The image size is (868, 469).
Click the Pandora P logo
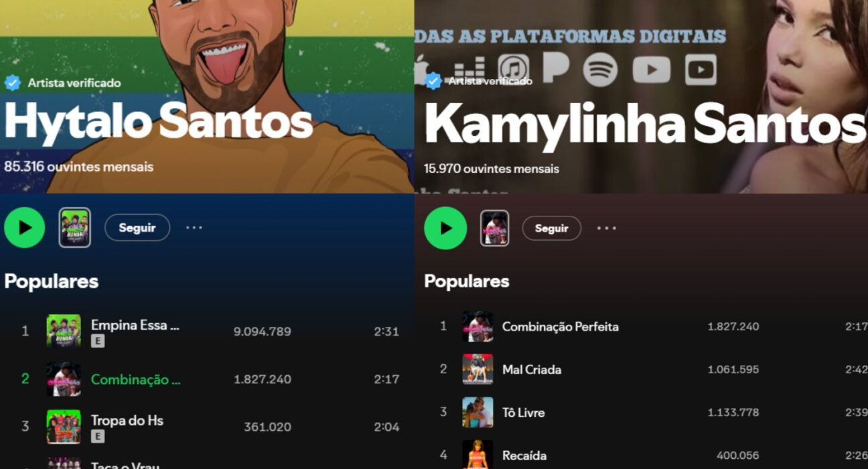(556, 68)
